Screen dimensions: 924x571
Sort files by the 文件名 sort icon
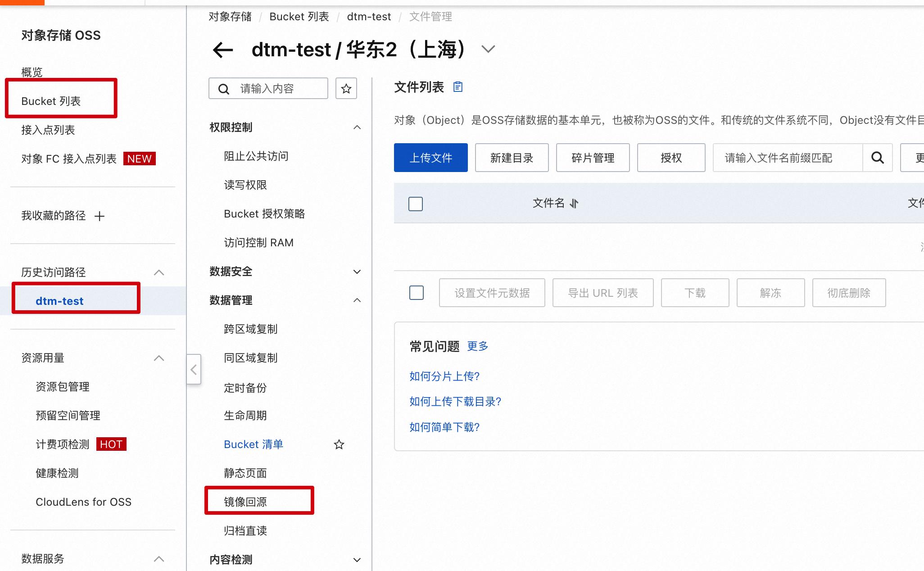pyautogui.click(x=574, y=204)
